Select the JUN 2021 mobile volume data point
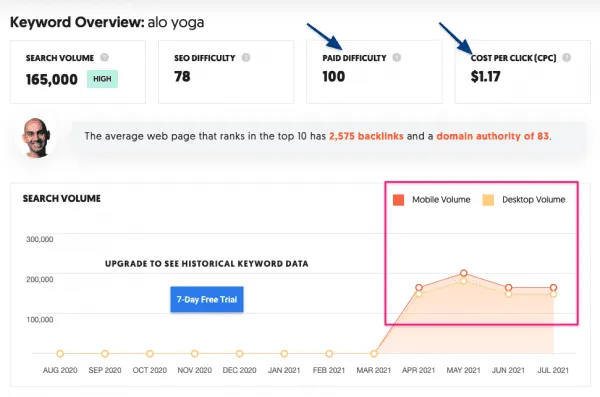This screenshot has height=397, width=600. coord(508,288)
